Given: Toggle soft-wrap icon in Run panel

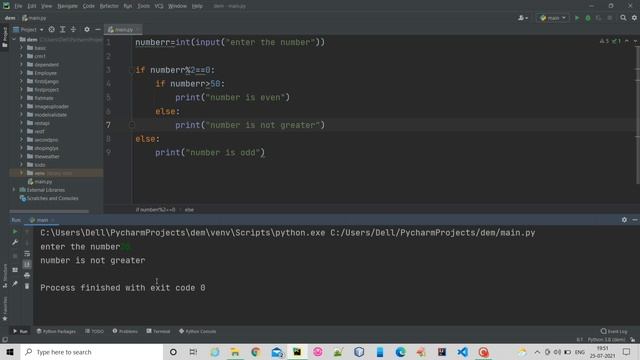Looking at the screenshot, I should pos(27,253).
